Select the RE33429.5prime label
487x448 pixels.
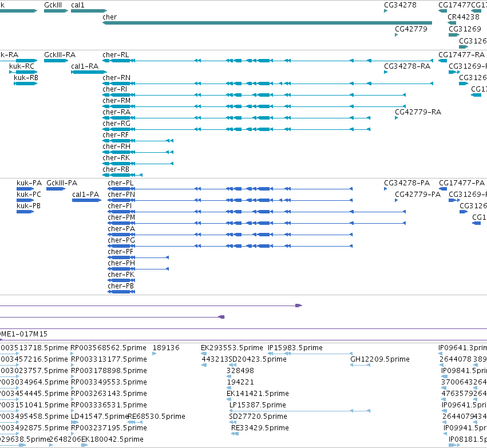(260, 428)
